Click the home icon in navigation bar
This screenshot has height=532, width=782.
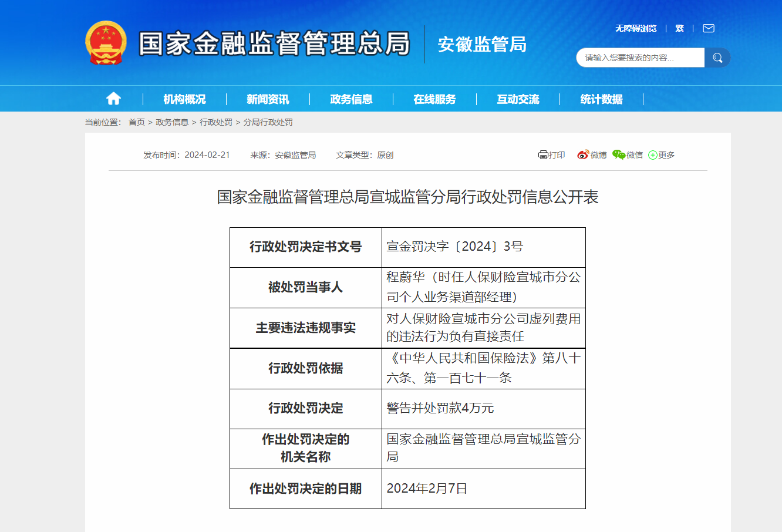[x=113, y=99]
